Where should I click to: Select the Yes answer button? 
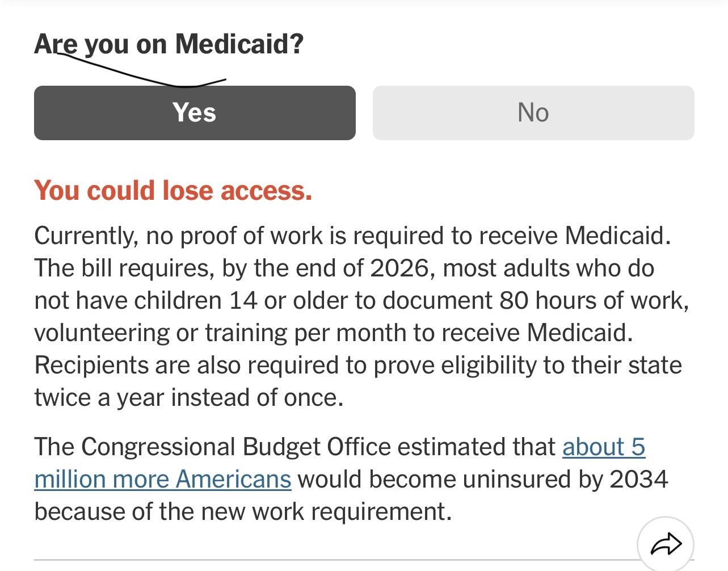pos(195,113)
